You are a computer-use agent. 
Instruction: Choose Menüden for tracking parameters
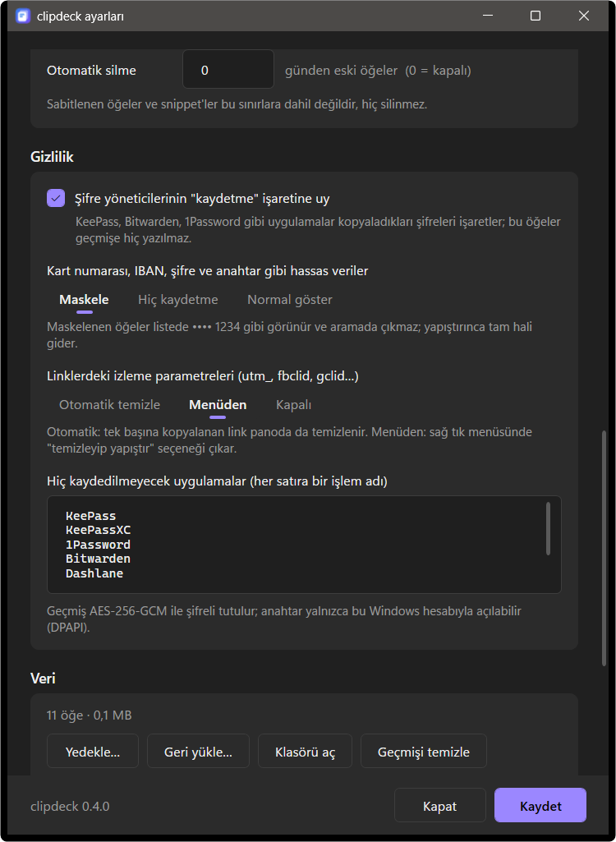point(218,404)
